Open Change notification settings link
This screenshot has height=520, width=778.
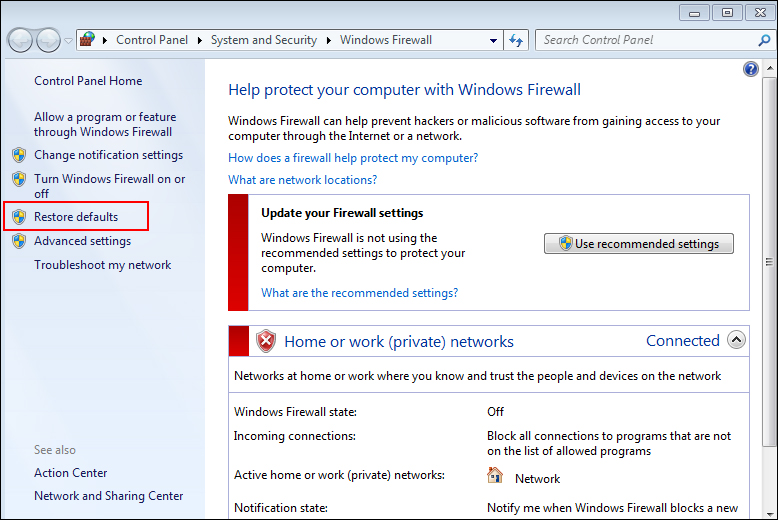click(108, 155)
